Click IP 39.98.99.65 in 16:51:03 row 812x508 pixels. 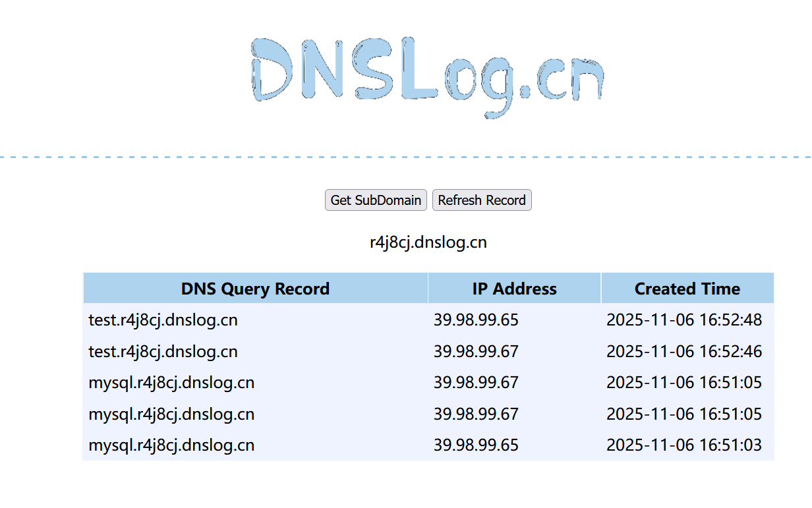point(476,445)
